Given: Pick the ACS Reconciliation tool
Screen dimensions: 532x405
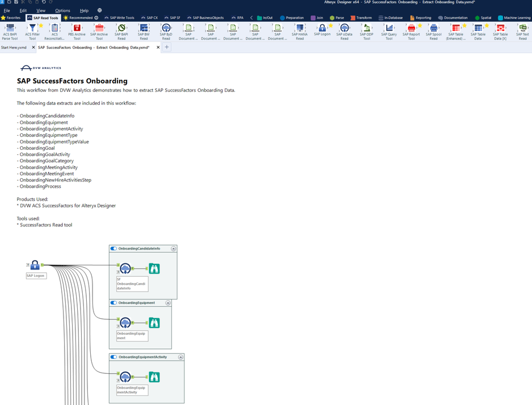Looking at the screenshot, I should pyautogui.click(x=54, y=28).
